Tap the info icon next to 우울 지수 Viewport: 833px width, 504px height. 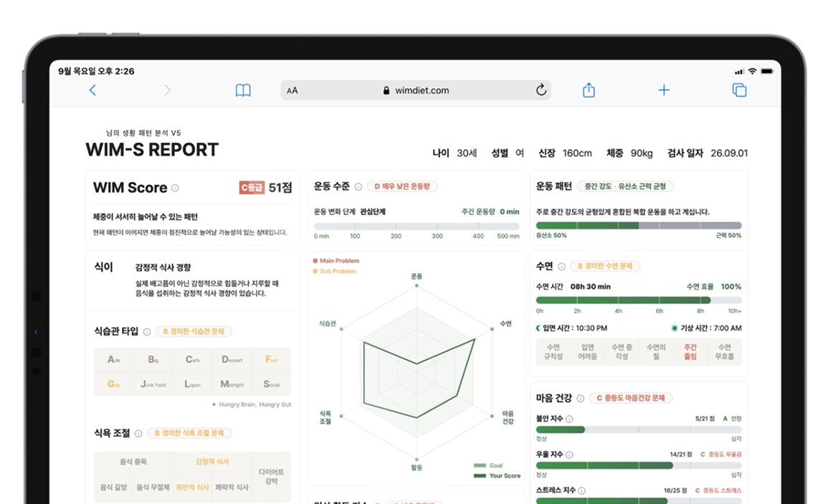coord(569,455)
